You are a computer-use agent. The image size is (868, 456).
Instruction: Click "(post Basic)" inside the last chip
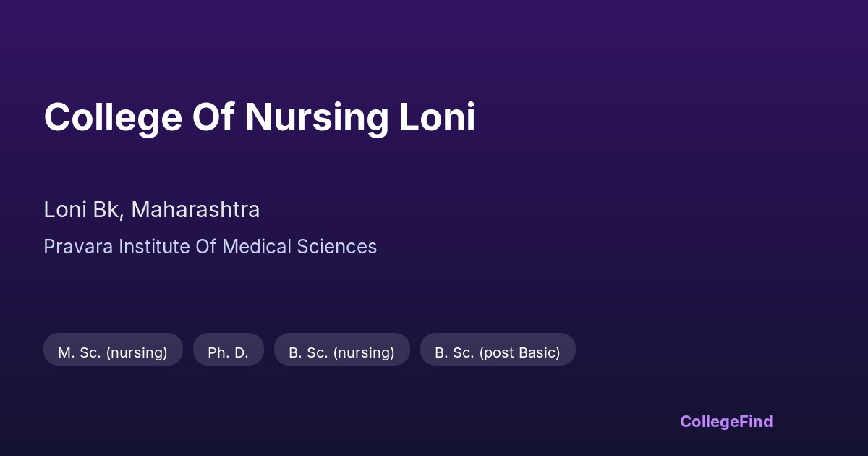519,352
